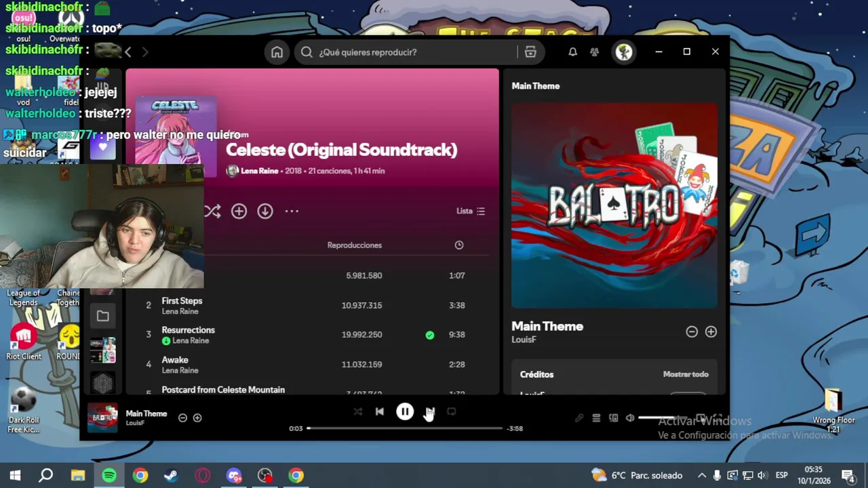Go back using Spotify's left arrow
The image size is (868, 488).
pos(128,52)
